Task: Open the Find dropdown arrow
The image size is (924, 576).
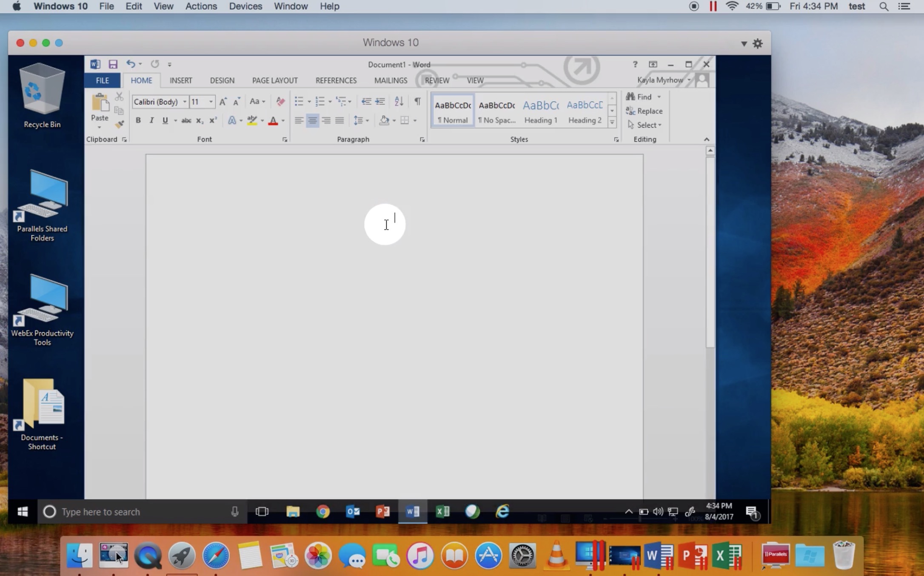Action: pos(659,97)
